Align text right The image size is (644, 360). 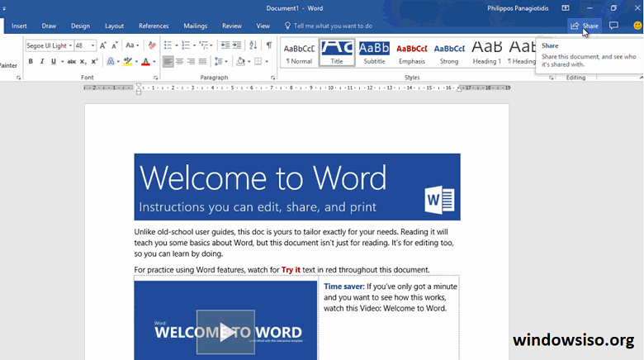[x=191, y=61]
